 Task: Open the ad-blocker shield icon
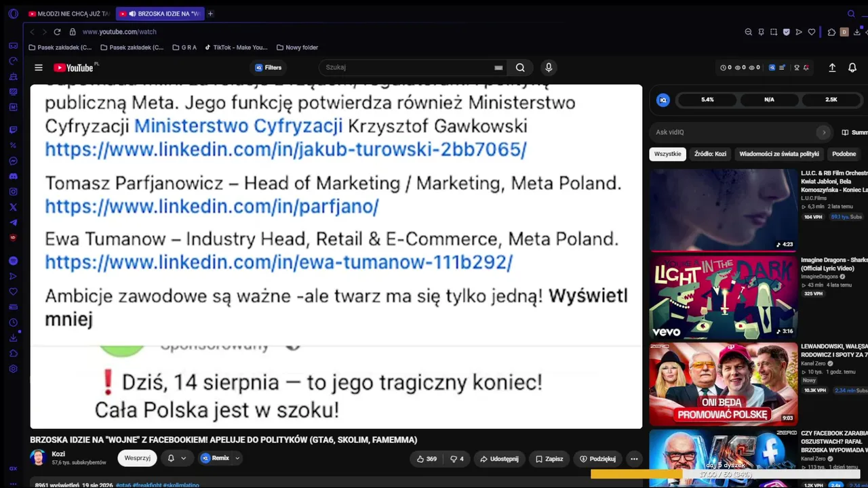pos(787,32)
